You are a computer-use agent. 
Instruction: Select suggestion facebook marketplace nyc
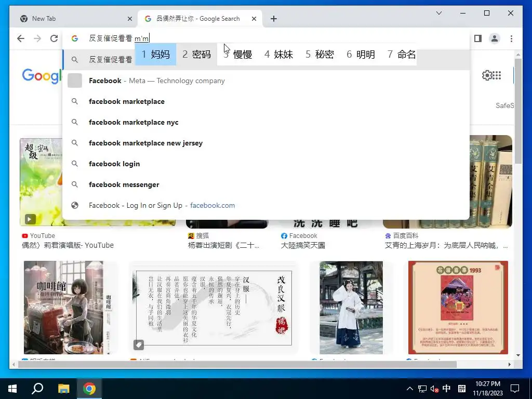(x=266, y=122)
